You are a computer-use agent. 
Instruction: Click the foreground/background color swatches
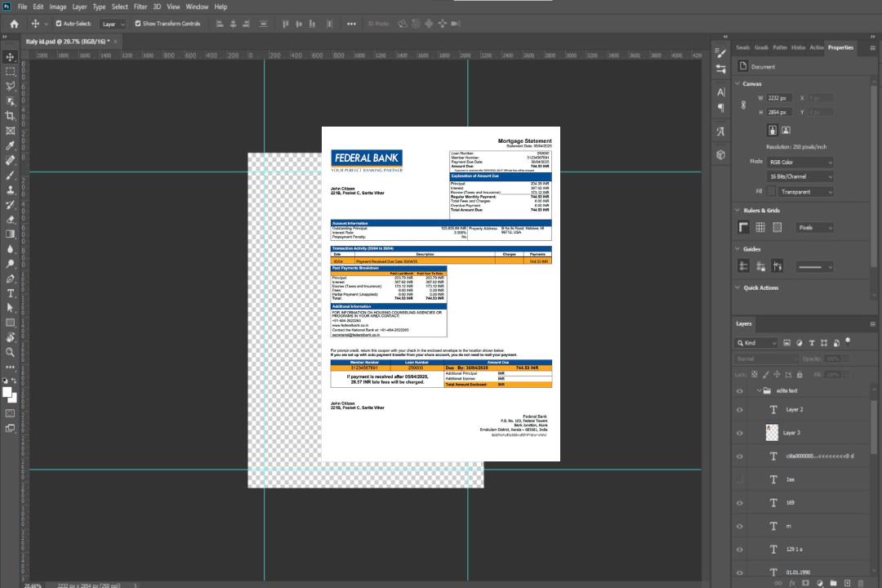(10, 395)
